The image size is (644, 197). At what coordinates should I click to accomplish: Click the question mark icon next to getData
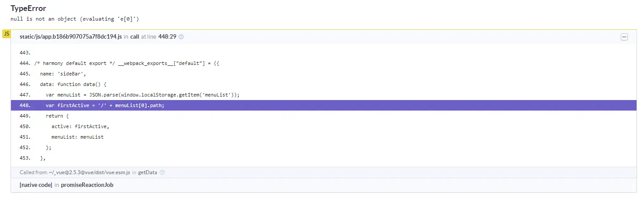point(162,172)
